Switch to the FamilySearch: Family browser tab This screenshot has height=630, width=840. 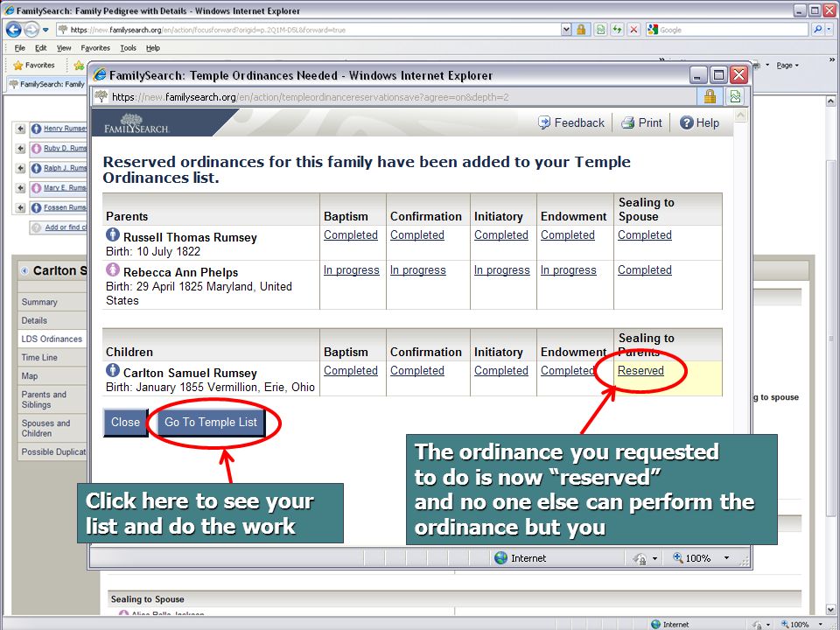(47, 84)
